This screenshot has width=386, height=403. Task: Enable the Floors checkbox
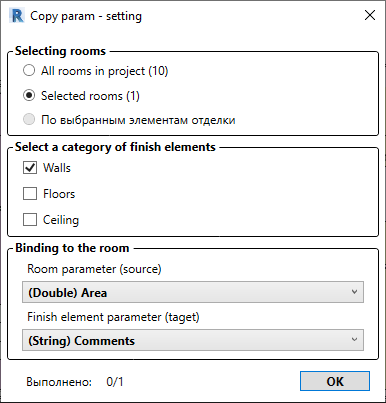tap(30, 194)
